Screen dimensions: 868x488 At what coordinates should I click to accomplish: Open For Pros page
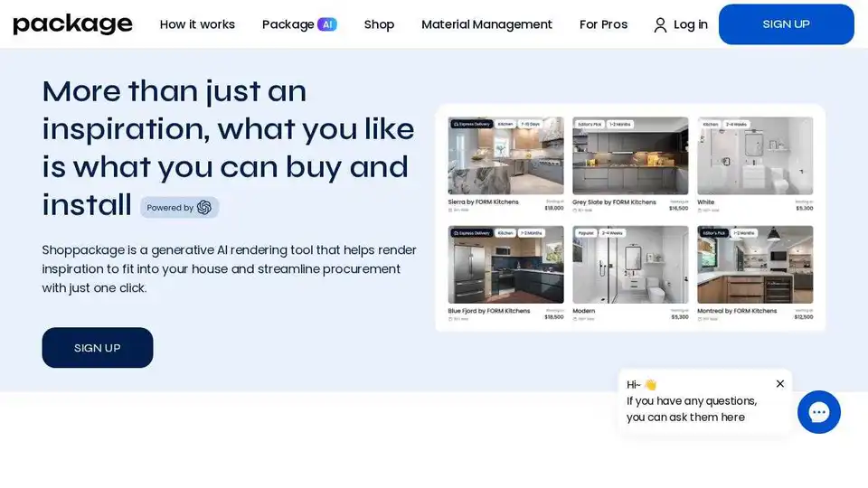coord(603,24)
